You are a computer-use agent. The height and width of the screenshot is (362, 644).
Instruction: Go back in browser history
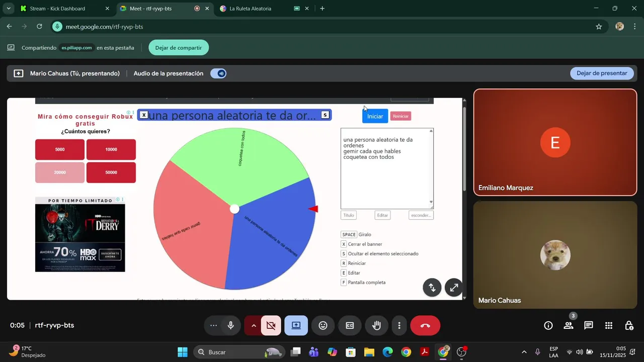click(10, 27)
